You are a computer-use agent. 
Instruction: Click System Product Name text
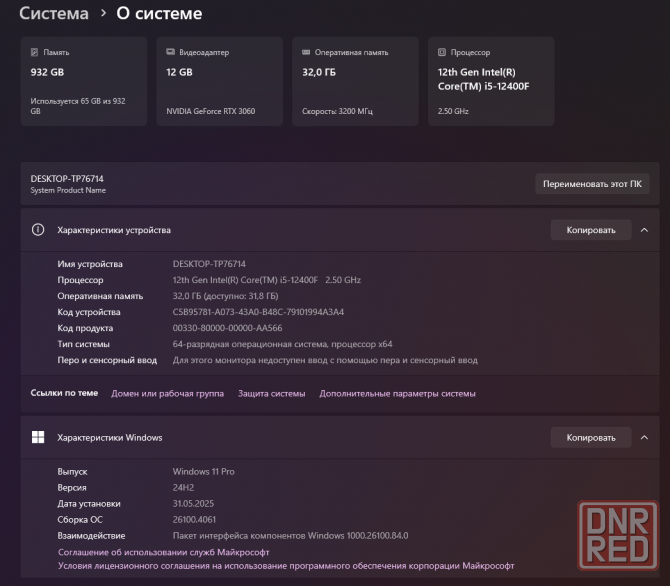click(68, 190)
